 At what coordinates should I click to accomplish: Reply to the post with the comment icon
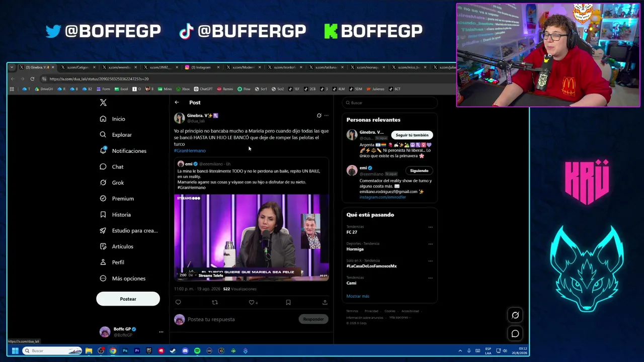(x=178, y=302)
